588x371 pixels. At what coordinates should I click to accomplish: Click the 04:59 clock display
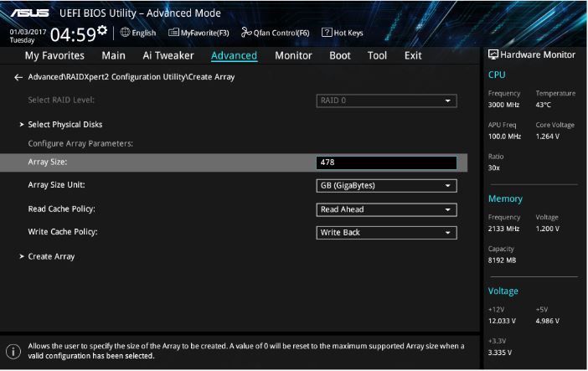[x=73, y=34]
